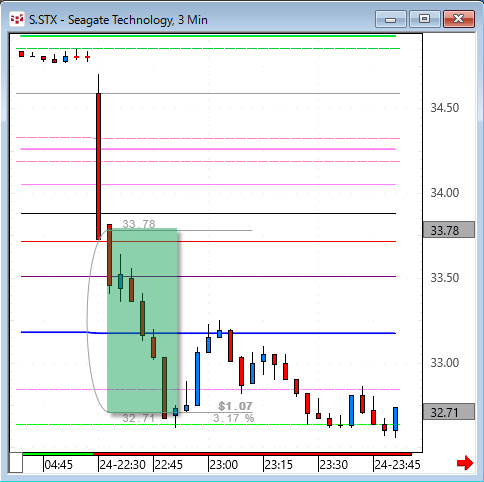Maximize the S.STX chart window
484x482 pixels.
click(424, 19)
